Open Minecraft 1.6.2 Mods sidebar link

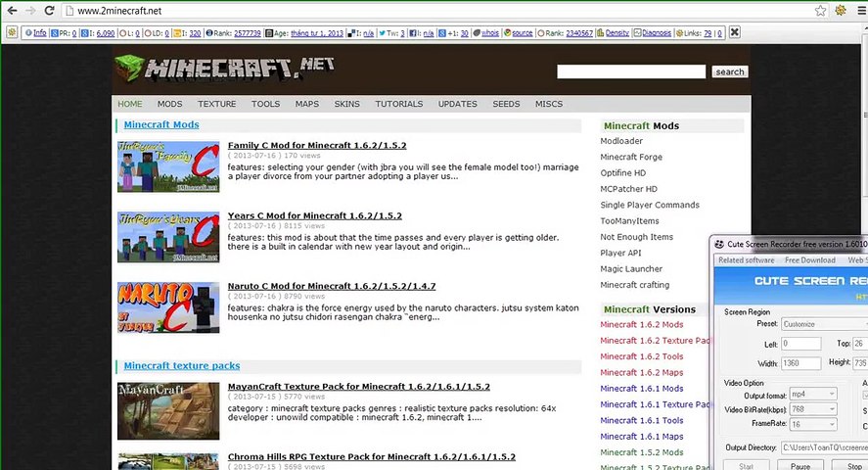[x=642, y=325]
